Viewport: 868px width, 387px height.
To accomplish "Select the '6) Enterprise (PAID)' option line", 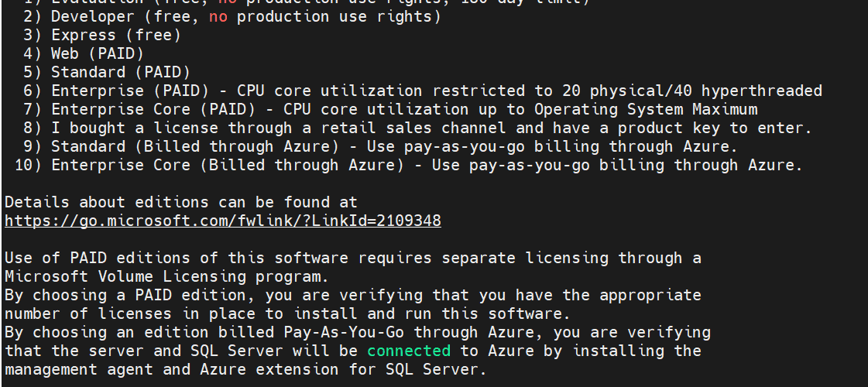I will (423, 91).
